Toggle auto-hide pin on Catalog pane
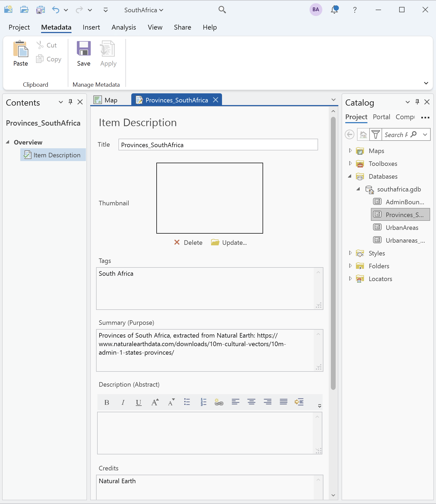The image size is (436, 504). [417, 102]
